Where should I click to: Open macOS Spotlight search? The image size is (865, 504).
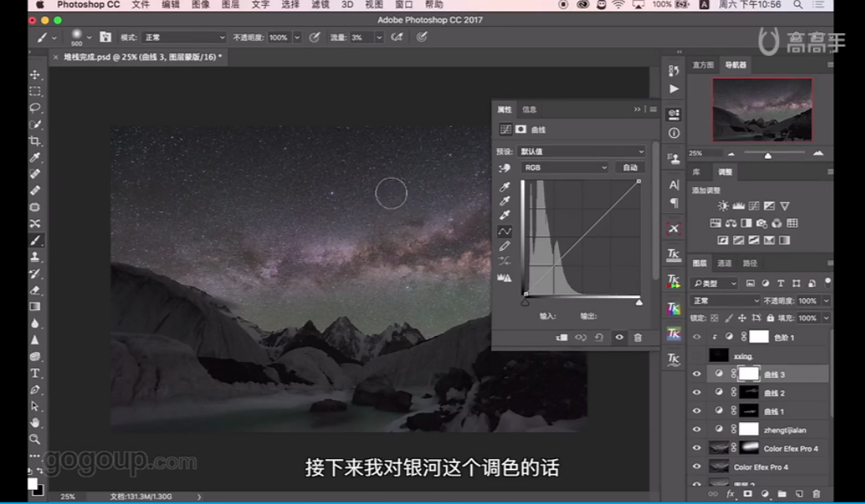pyautogui.click(x=798, y=5)
